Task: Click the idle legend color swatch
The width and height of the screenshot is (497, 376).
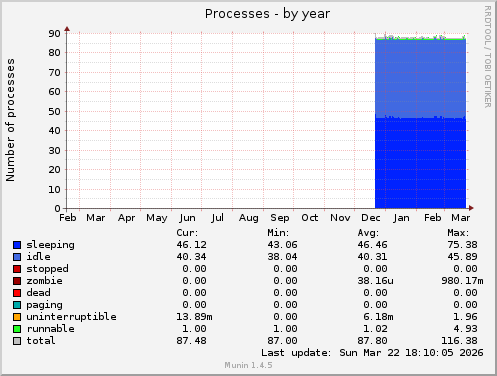Action: 17,257
